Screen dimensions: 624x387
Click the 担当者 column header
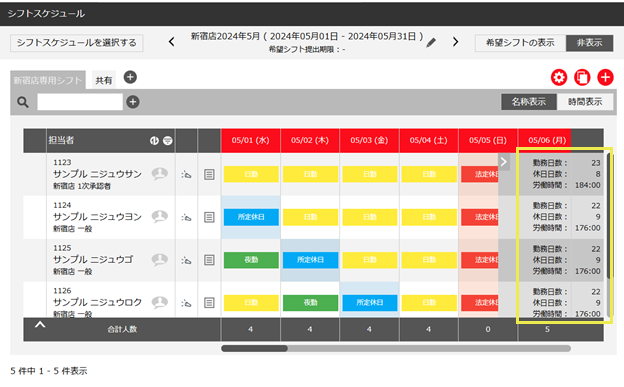pos(110,141)
